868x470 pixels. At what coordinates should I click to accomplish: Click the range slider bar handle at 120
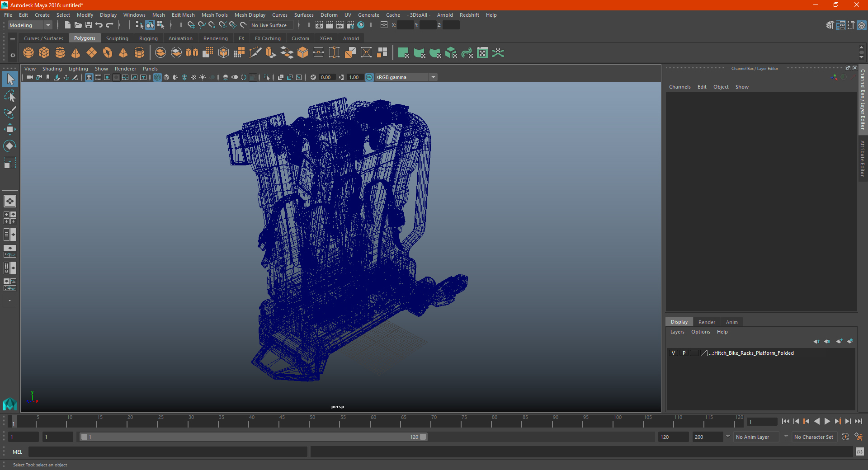coord(423,437)
